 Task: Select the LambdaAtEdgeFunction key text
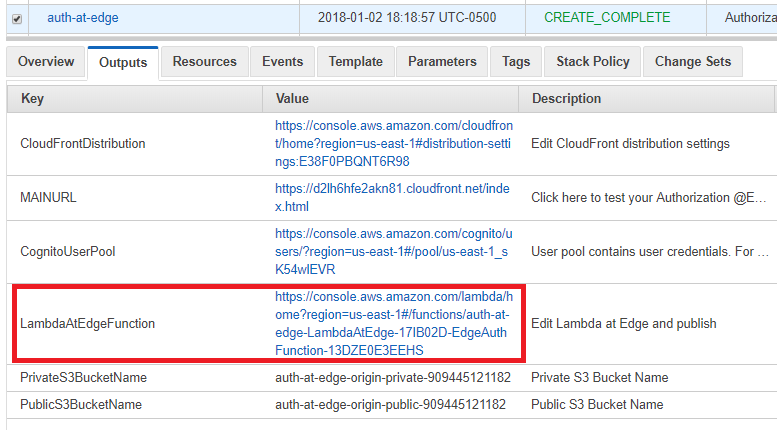[x=87, y=323]
